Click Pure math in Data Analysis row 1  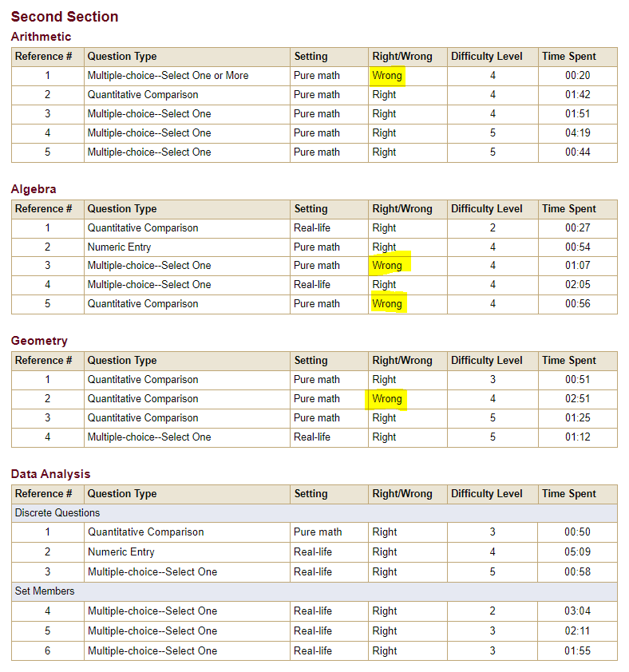pyautogui.click(x=318, y=532)
